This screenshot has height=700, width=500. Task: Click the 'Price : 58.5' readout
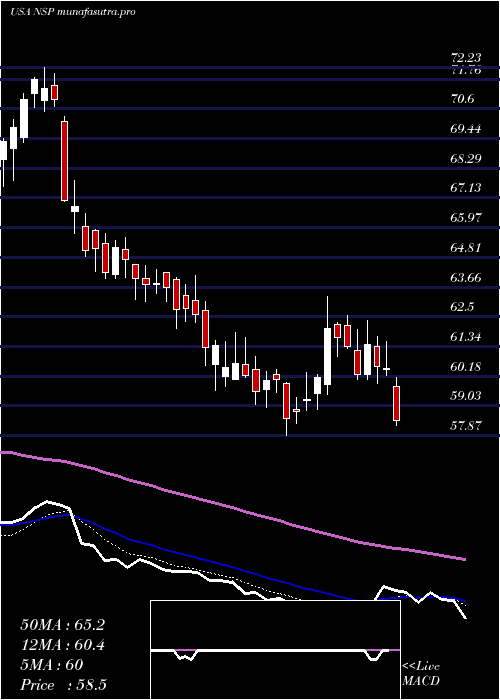pyautogui.click(x=63, y=685)
